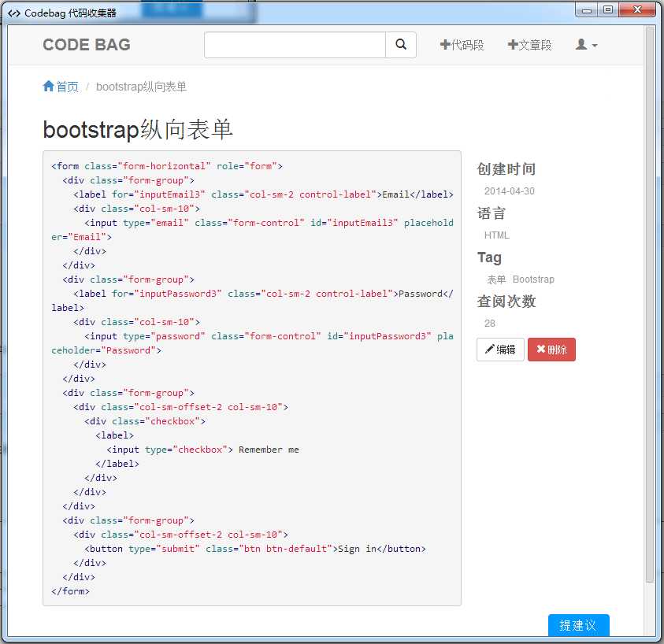Minimize the Codebag window
This screenshot has height=644, width=664.
pos(587,9)
